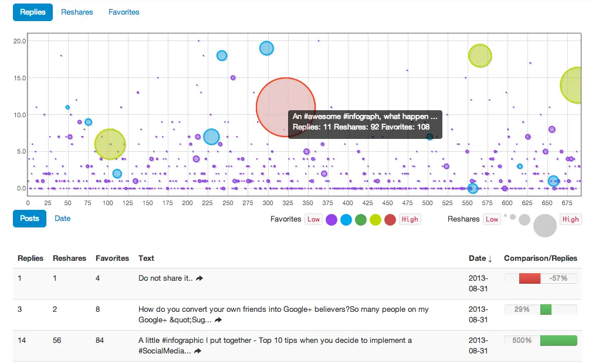Click share arrow on Google+ believers post

(219, 320)
